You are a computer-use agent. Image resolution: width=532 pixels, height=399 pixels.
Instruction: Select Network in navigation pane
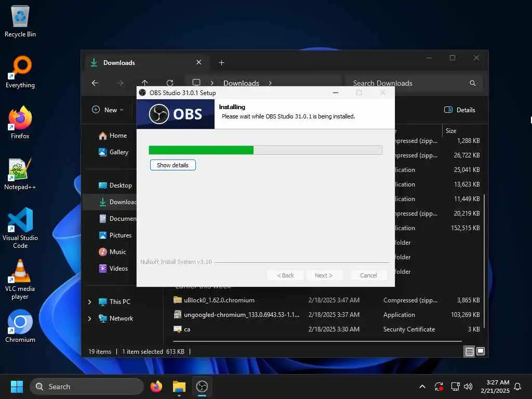(116, 318)
